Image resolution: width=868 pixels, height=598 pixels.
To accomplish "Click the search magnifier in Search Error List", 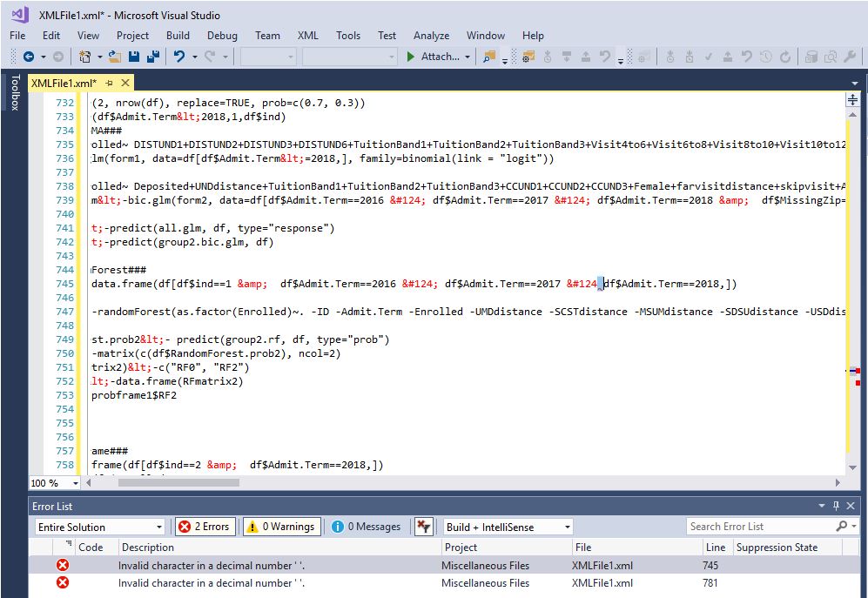I will click(841, 526).
